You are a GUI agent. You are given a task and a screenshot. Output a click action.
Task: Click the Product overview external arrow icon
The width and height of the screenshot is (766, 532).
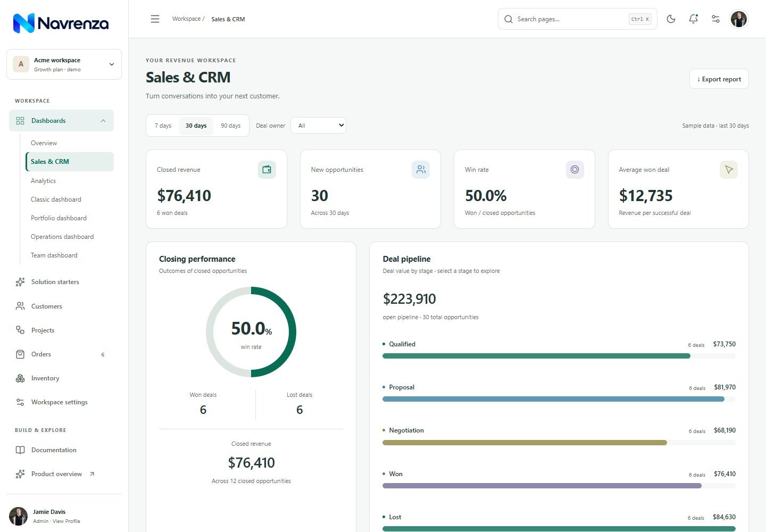click(x=92, y=474)
